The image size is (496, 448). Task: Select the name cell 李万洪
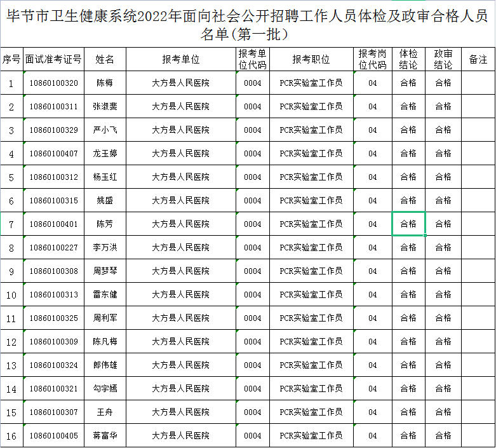point(105,248)
